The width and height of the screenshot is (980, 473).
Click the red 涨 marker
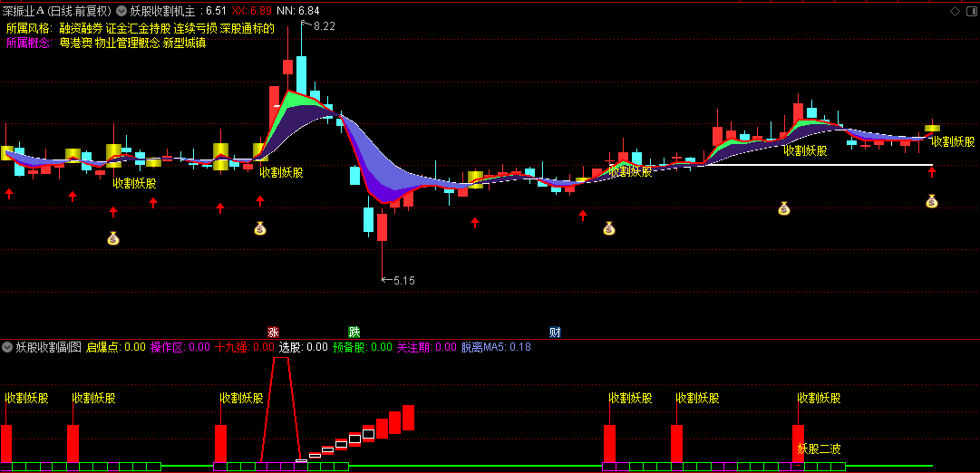[273, 332]
